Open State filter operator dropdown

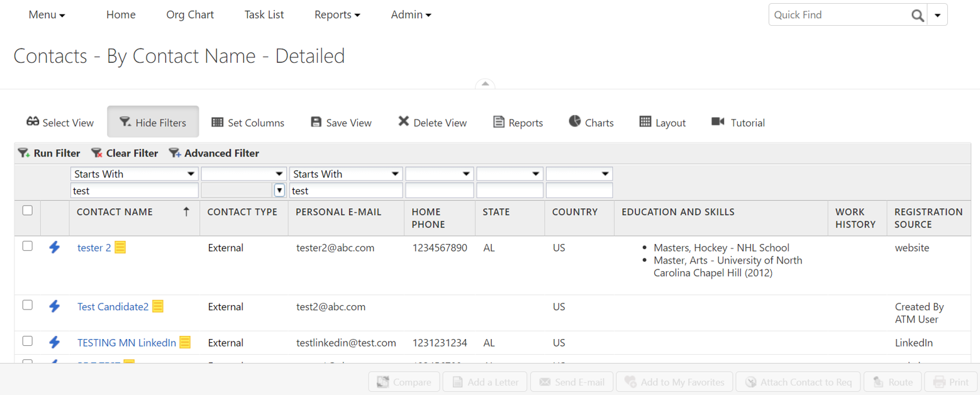coord(509,174)
